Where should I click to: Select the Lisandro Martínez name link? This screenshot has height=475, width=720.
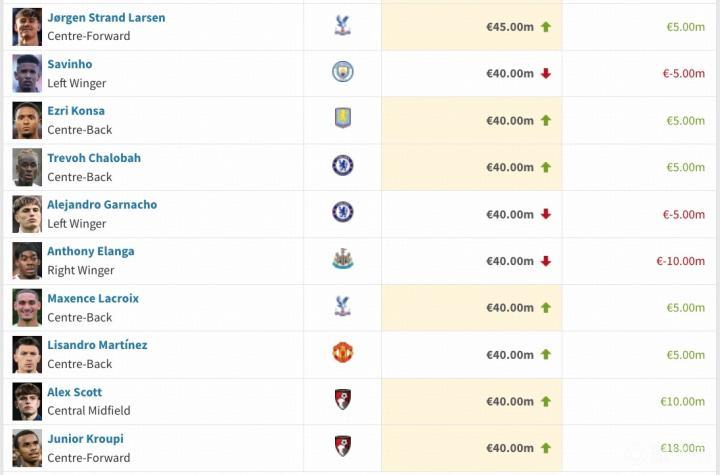click(x=97, y=345)
